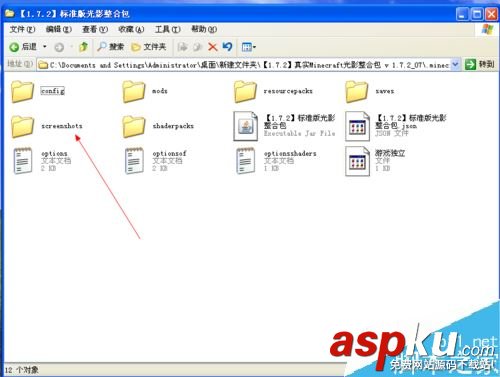Click the 'screenshots' name label
This screenshot has height=377, width=500.
[62, 126]
